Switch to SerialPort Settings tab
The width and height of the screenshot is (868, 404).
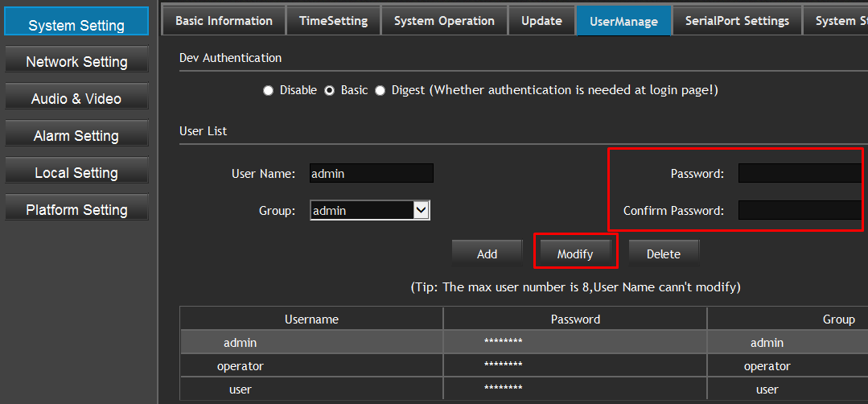tap(737, 21)
